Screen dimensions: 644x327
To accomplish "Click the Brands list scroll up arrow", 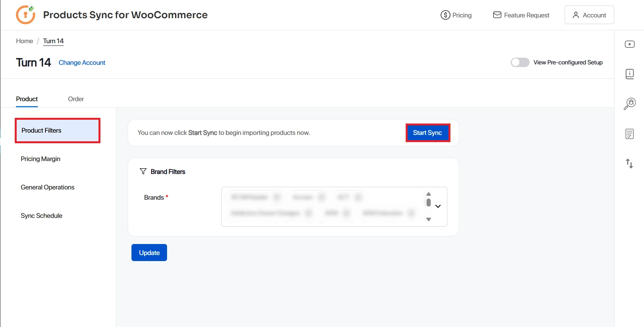I will [428, 194].
